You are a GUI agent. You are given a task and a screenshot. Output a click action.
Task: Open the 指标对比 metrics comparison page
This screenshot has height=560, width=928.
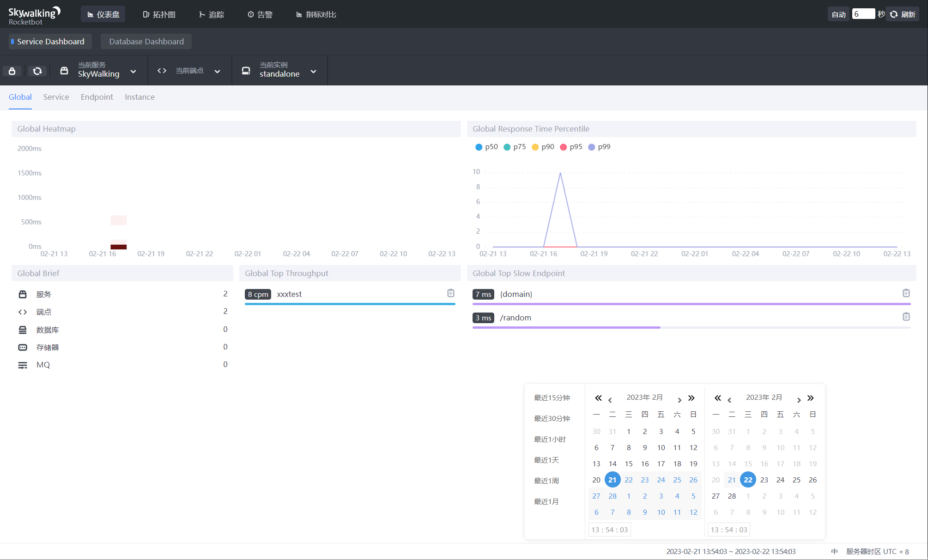click(x=316, y=14)
